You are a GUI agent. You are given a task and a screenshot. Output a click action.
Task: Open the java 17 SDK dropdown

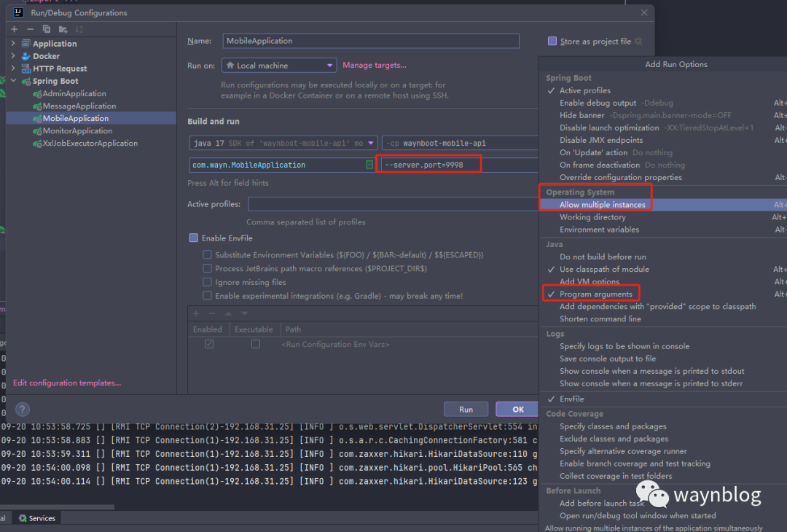pyautogui.click(x=283, y=143)
